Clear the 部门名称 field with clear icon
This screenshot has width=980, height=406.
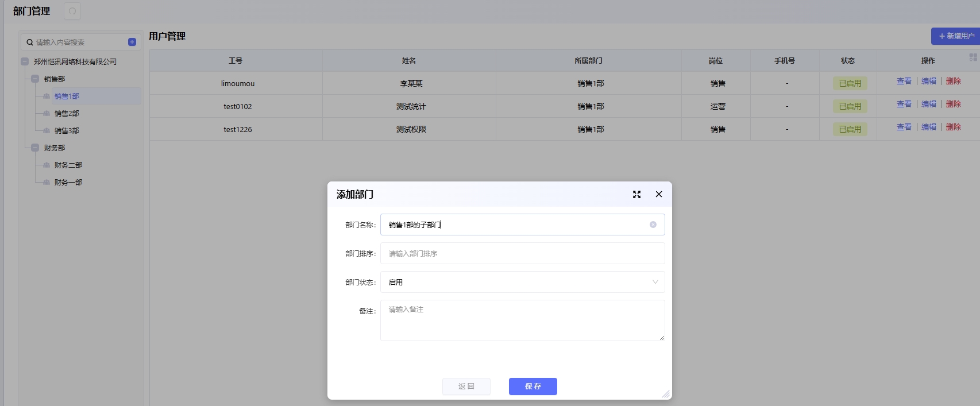click(653, 225)
